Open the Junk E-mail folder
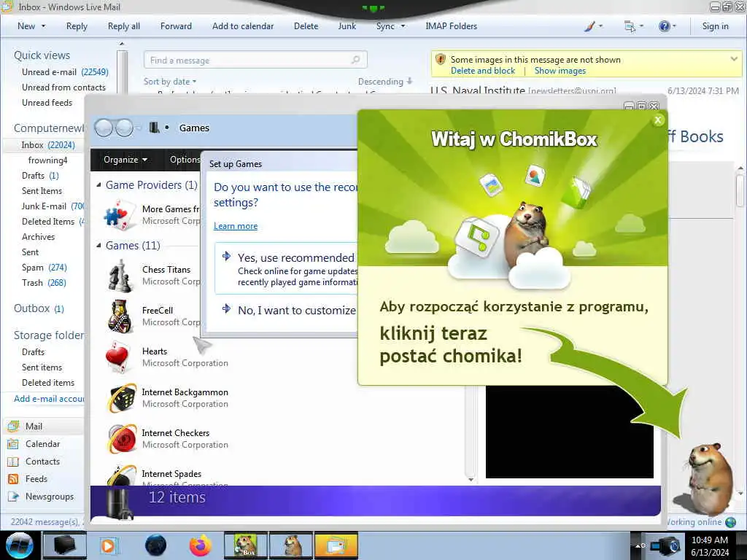 [53, 206]
